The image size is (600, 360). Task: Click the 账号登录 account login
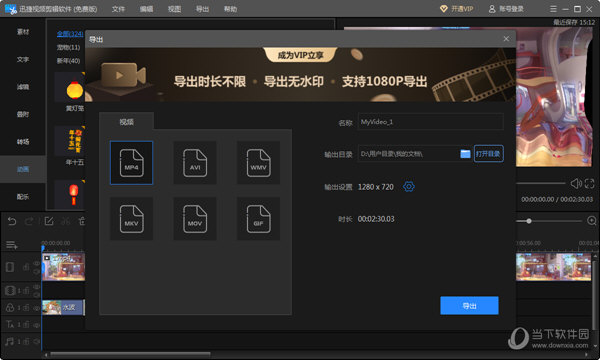click(x=506, y=9)
